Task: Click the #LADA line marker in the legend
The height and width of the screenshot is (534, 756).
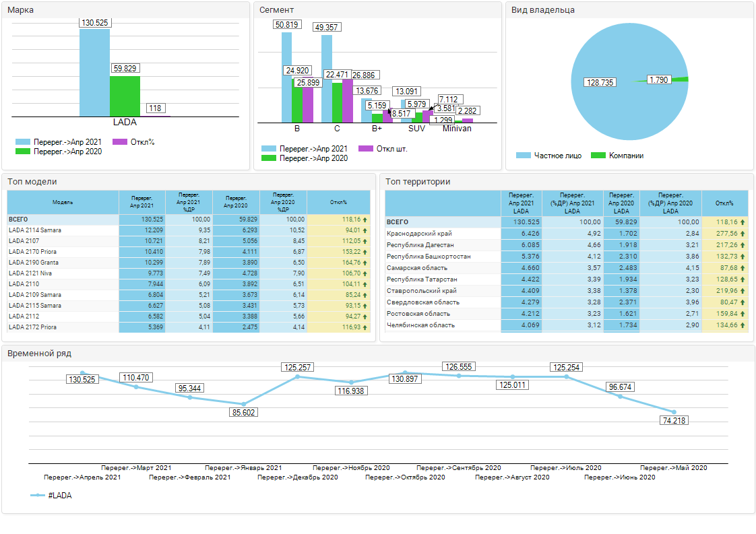Action: 38,496
